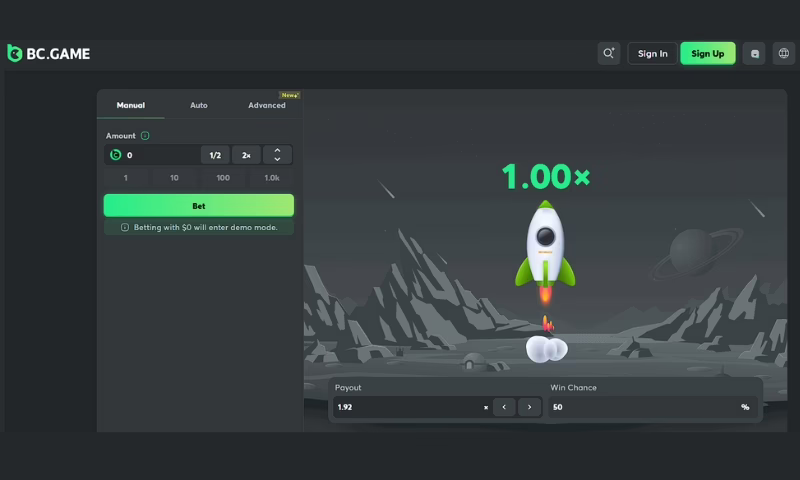The image size is (800, 480).
Task: Select the 1.0k quick amount
Action: click(271, 178)
